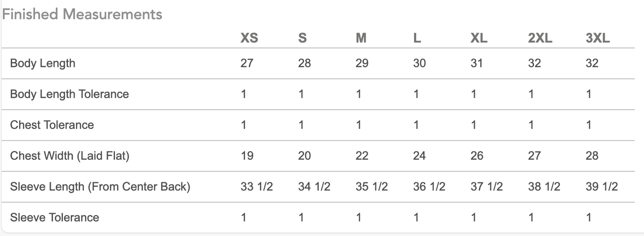The height and width of the screenshot is (236, 644).
Task: Click Sleeve Length (From Center Back) label
Action: pos(100,186)
